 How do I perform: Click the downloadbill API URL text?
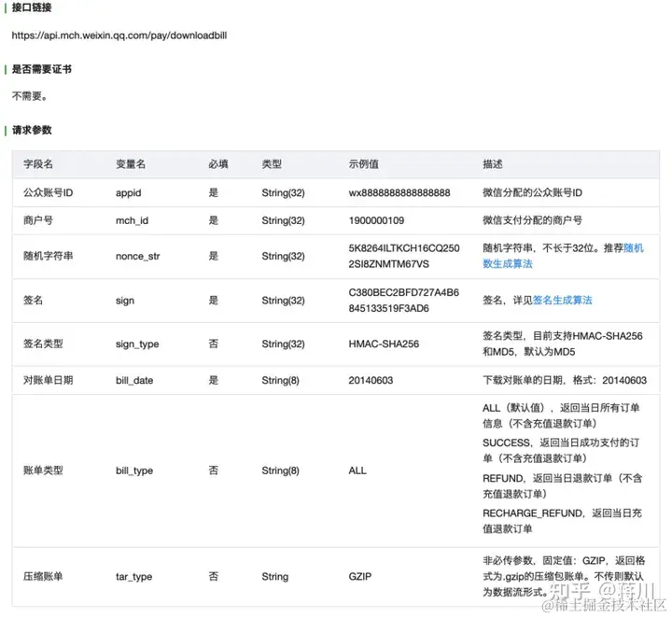coord(119,35)
